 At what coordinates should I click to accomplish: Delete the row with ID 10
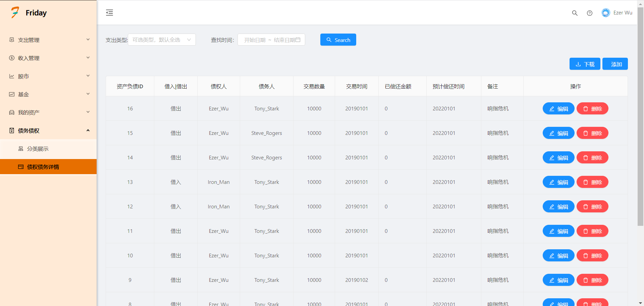[x=592, y=255]
